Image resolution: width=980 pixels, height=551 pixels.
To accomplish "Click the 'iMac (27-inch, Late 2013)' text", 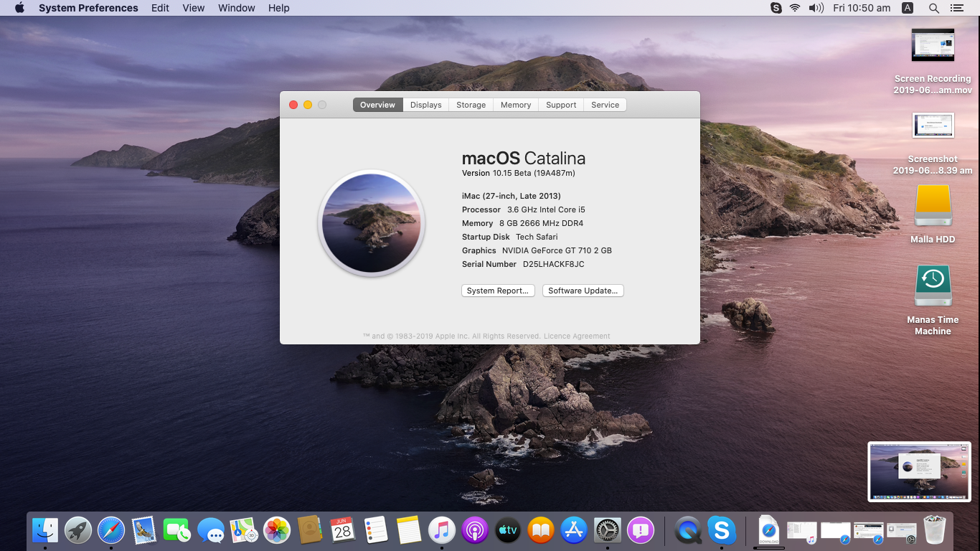I will tap(512, 196).
